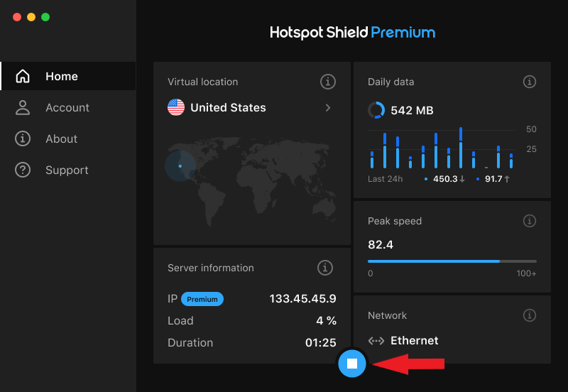The image size is (568, 392).
Task: Click the Load value 4 %
Action: (327, 320)
